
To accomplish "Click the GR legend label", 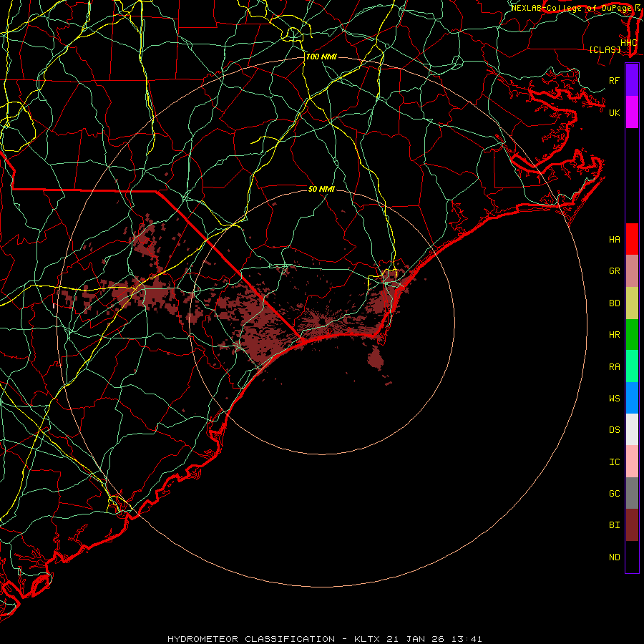I will [615, 271].
